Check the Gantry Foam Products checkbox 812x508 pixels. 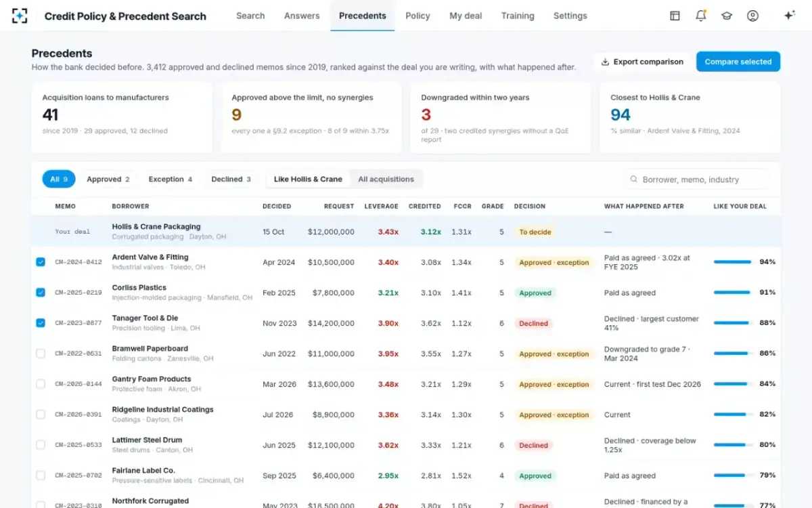[41, 384]
